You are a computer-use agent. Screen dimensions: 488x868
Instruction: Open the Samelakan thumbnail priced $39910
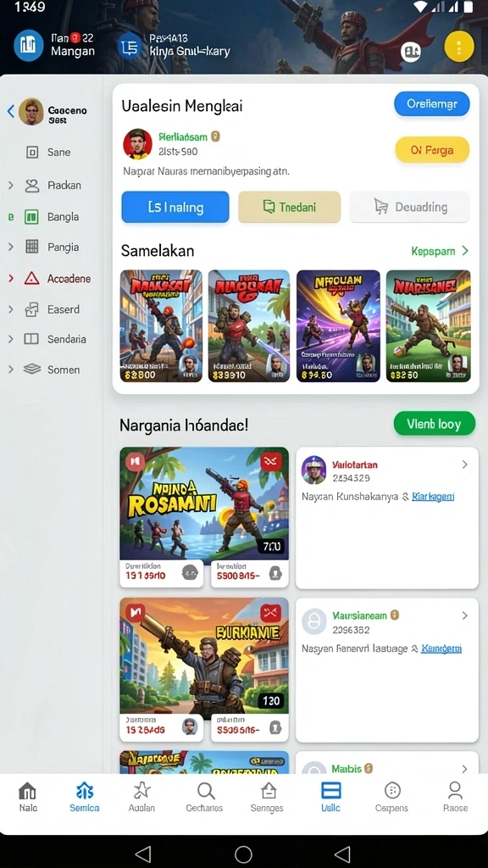[x=249, y=326]
